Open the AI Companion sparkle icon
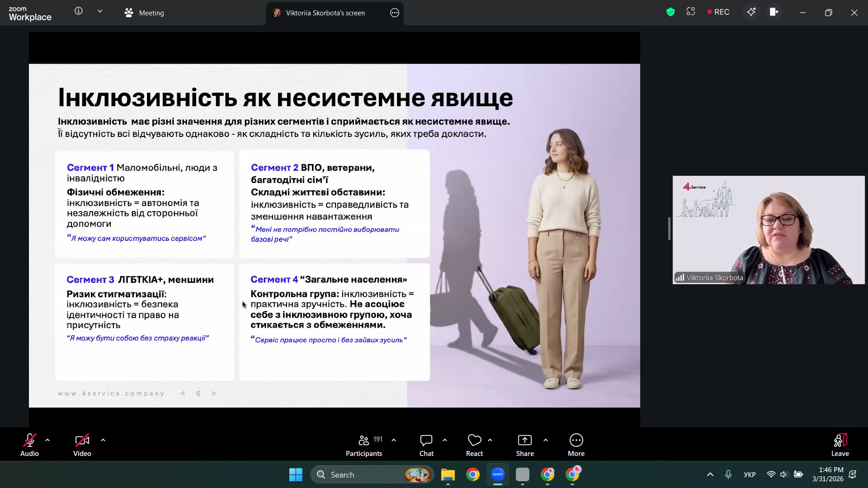Image resolution: width=868 pixels, height=488 pixels. (751, 12)
